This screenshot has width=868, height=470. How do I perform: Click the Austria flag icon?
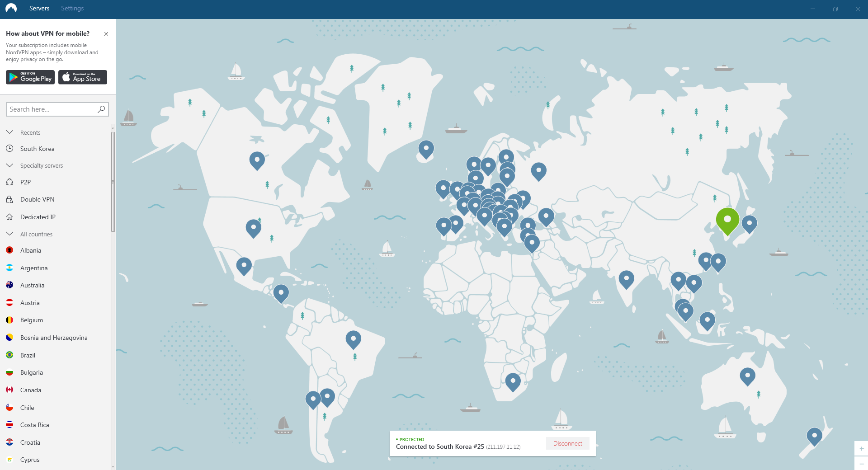coord(9,303)
